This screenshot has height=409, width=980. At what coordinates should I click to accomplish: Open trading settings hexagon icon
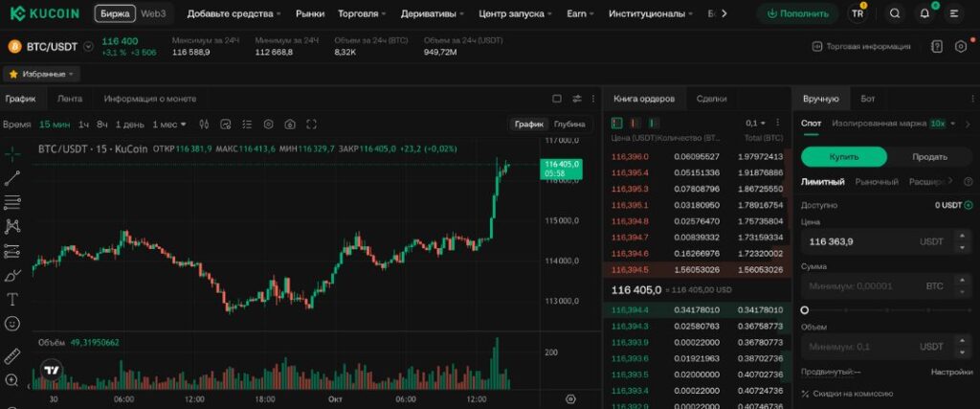pos(961,46)
